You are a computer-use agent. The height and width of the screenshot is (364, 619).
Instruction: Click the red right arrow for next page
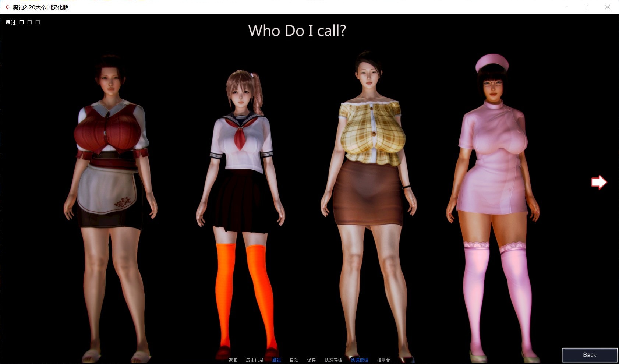(599, 182)
